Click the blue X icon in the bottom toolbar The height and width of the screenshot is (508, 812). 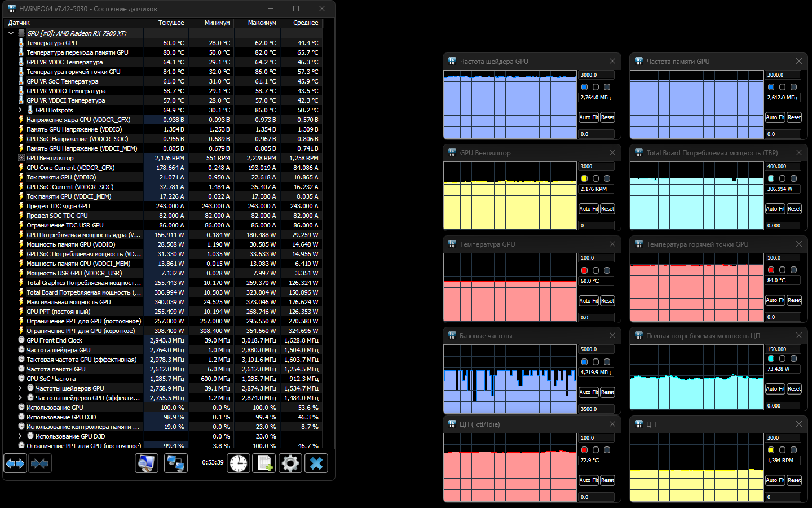pyautogui.click(x=316, y=463)
